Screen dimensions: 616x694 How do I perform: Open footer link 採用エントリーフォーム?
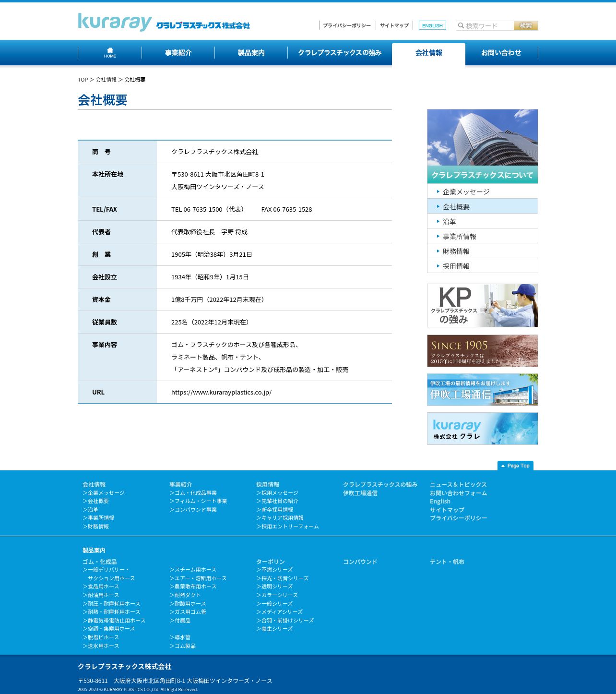pos(288,526)
